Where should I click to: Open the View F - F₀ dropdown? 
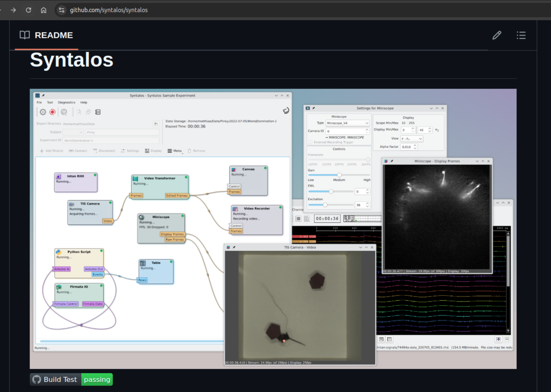412,139
